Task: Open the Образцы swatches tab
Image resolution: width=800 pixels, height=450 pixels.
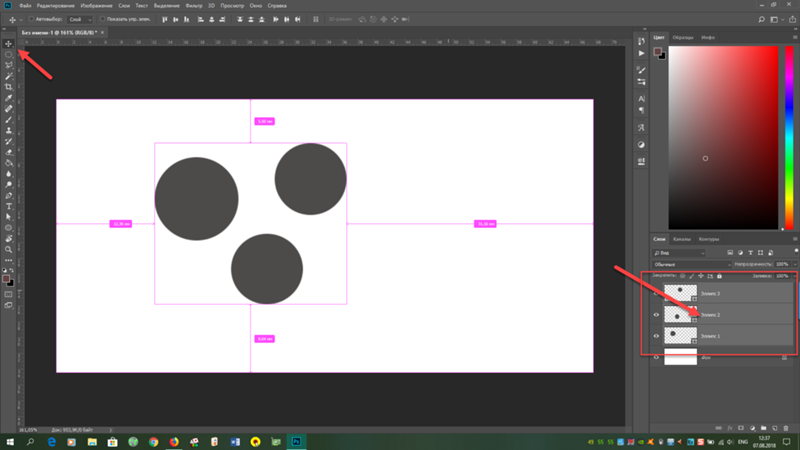Action: click(683, 36)
